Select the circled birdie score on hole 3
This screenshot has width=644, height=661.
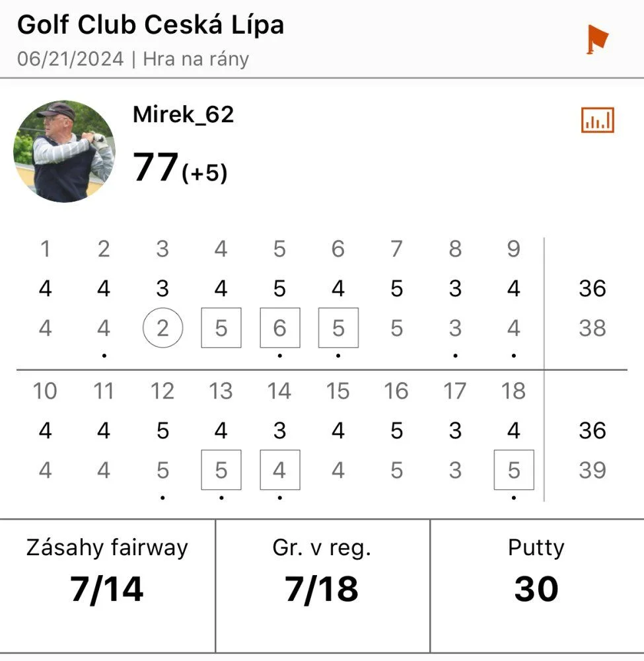(162, 328)
